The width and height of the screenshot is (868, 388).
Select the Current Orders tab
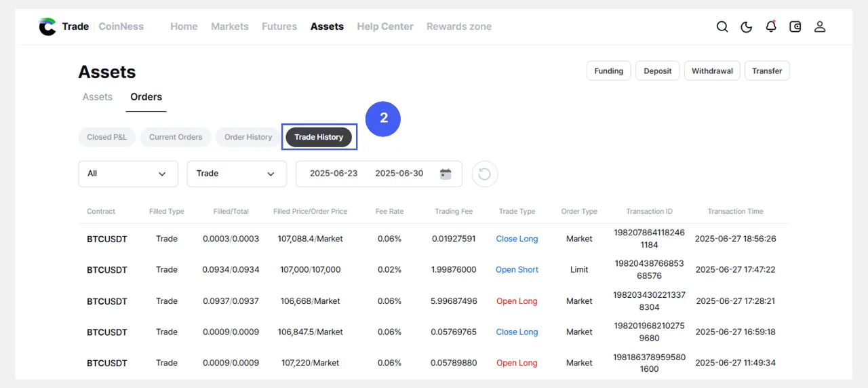point(176,137)
